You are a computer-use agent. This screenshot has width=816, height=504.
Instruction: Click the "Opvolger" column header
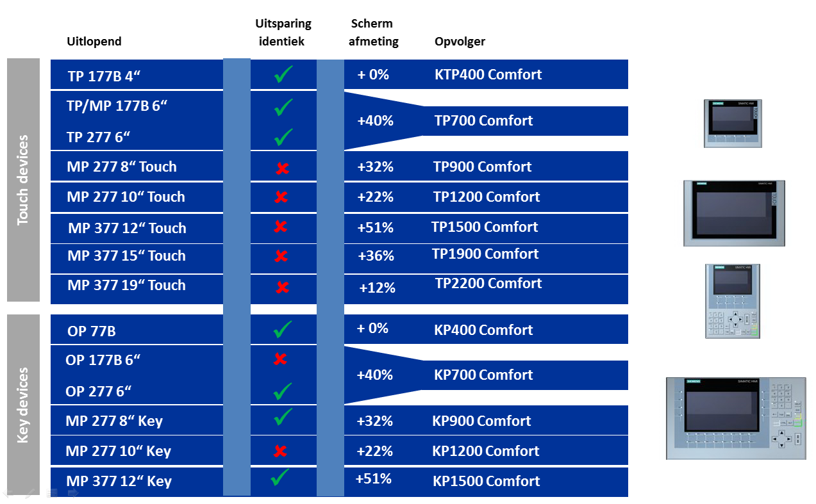(460, 42)
